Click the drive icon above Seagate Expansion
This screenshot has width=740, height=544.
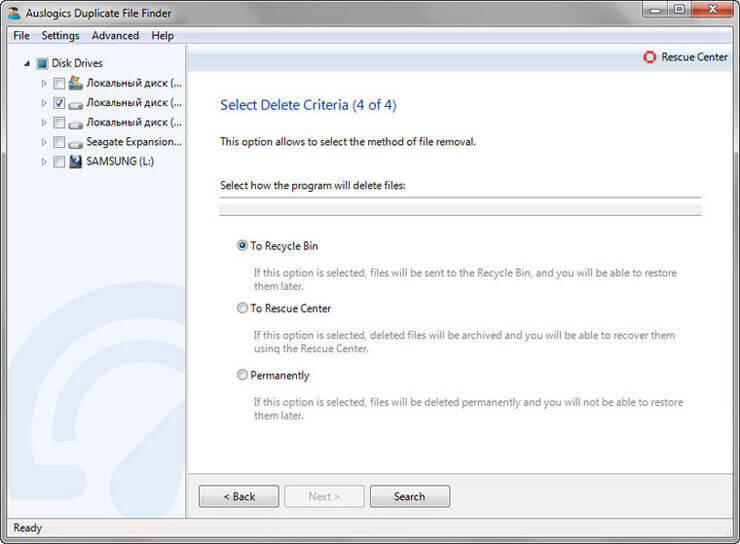click(76, 122)
